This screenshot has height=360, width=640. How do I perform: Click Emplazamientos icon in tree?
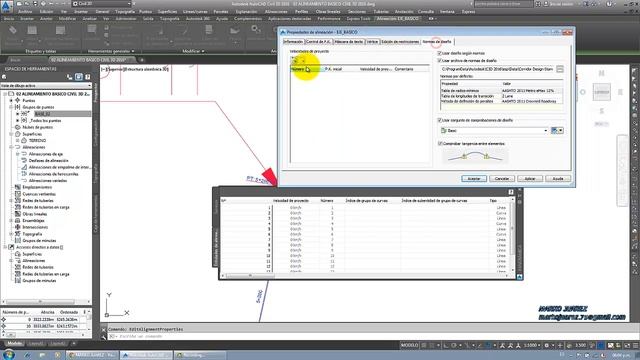pyautogui.click(x=18, y=187)
